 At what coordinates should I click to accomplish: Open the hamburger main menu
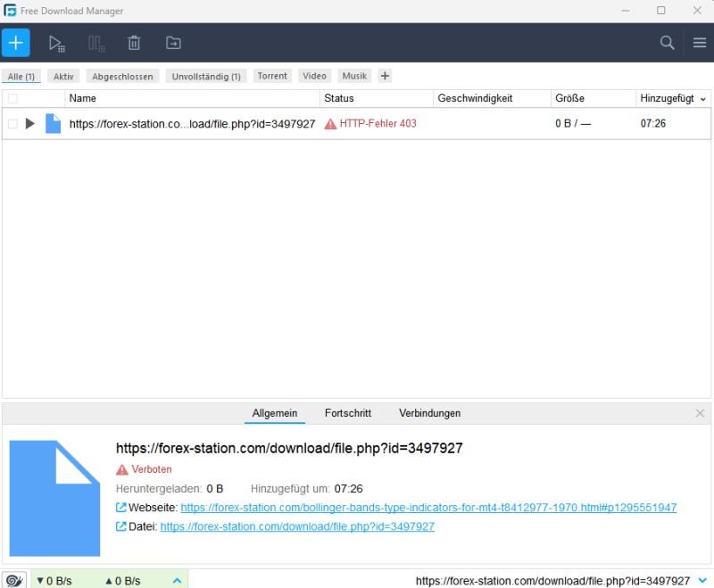(700, 43)
